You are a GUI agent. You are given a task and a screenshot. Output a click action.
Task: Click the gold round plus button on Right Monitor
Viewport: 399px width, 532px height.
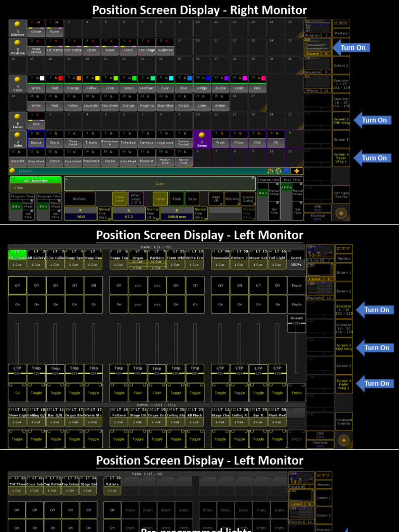[x=341, y=214]
